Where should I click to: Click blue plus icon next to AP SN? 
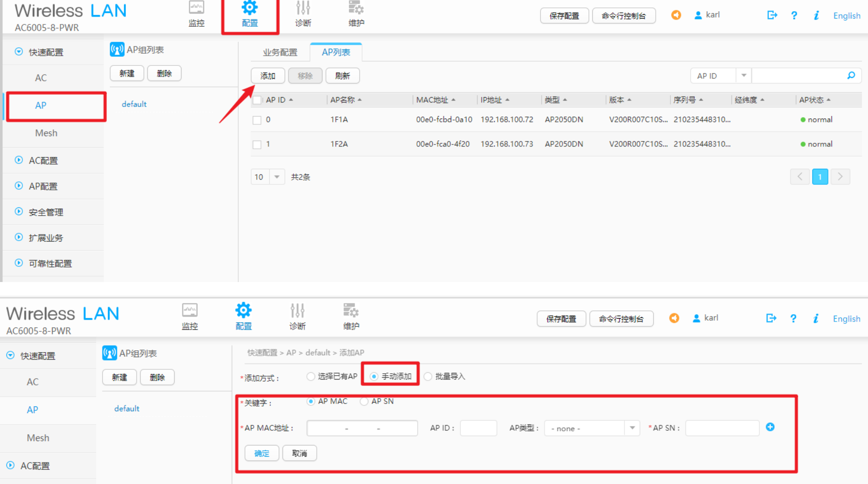tap(770, 427)
